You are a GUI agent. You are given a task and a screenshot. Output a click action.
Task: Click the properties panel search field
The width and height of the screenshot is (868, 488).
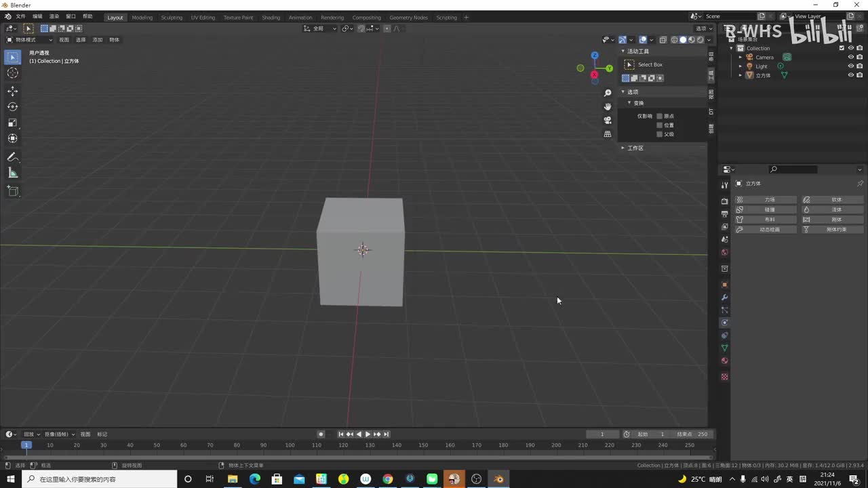(x=793, y=169)
